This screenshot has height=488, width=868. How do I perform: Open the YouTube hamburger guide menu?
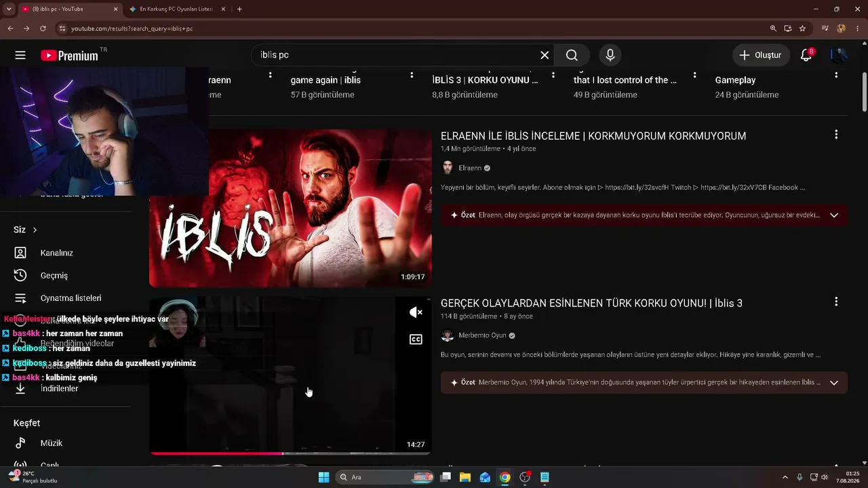[x=20, y=56]
